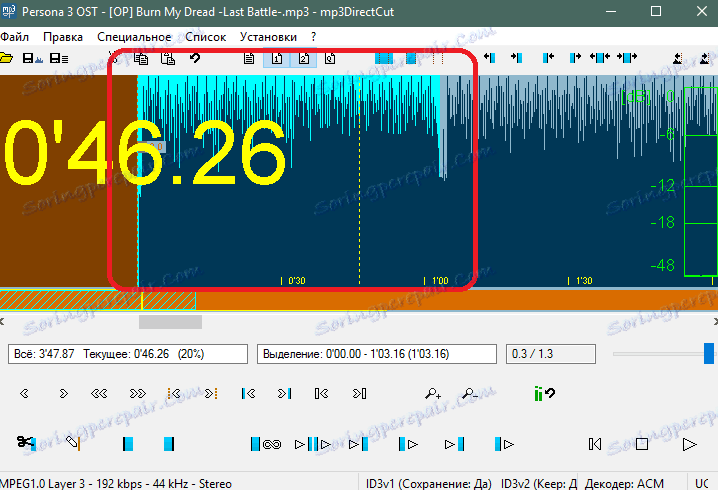Click the MPEG1.0 Layer 3 status text
Image resolution: width=718 pixels, height=490 pixels.
point(116,484)
